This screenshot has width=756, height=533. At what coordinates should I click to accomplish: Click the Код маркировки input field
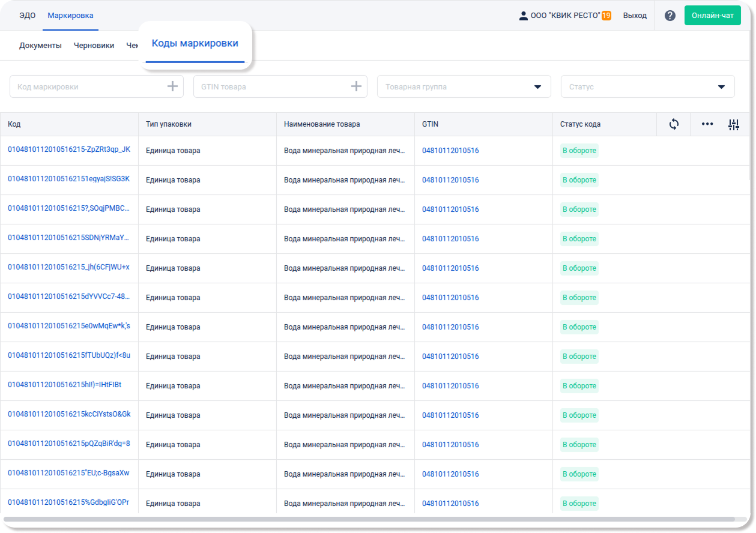[87, 86]
